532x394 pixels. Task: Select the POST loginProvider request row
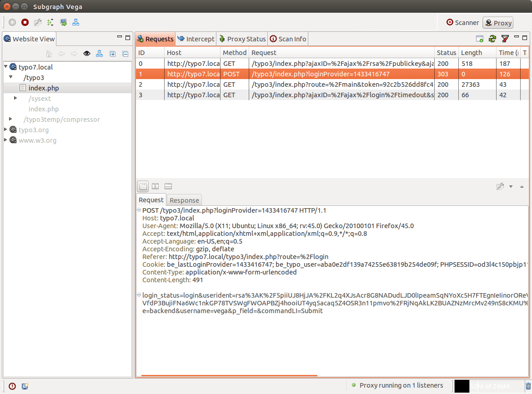point(332,74)
